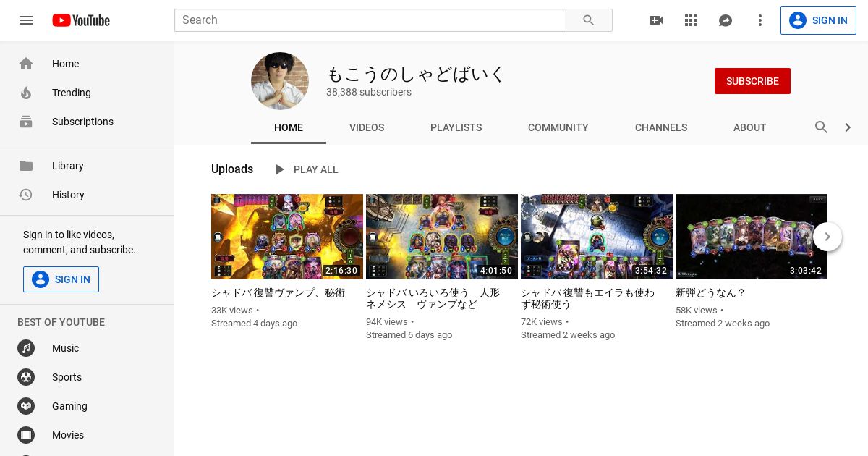Click the sidebar Sign In button
868x456 pixels.
click(61, 279)
